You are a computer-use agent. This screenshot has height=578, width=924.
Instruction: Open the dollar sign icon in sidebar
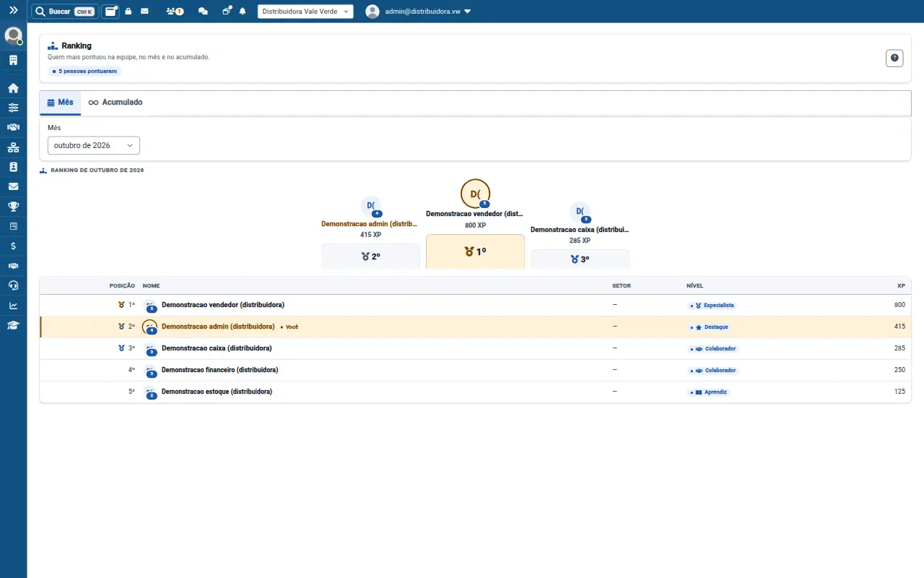[13, 246]
